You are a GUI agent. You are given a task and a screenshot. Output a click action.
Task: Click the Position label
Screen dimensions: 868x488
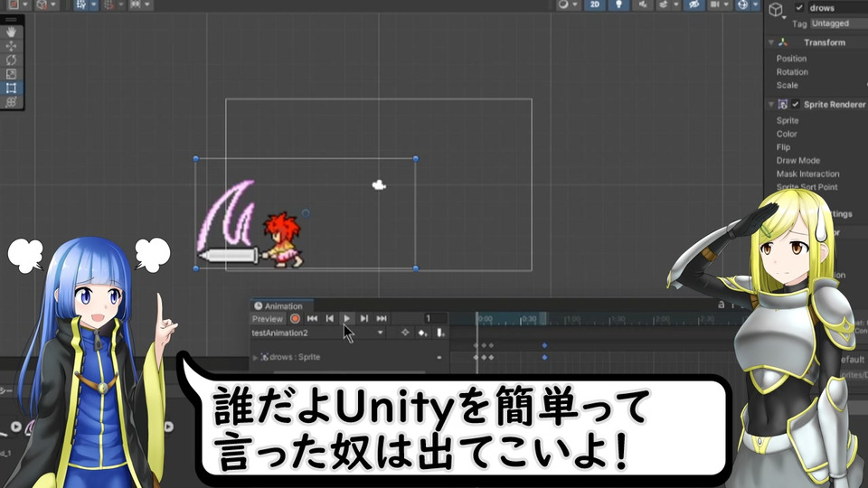point(791,59)
